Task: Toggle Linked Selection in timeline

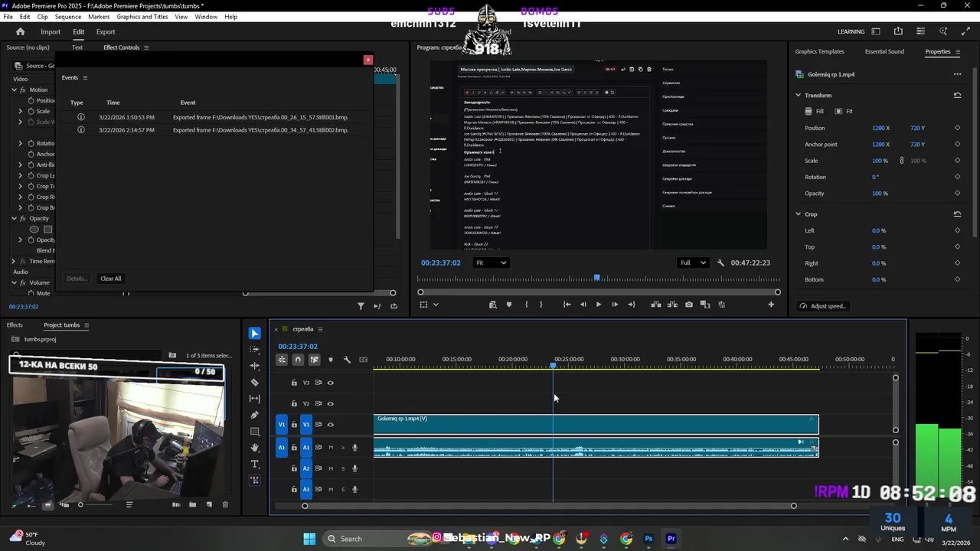Action: pos(314,360)
